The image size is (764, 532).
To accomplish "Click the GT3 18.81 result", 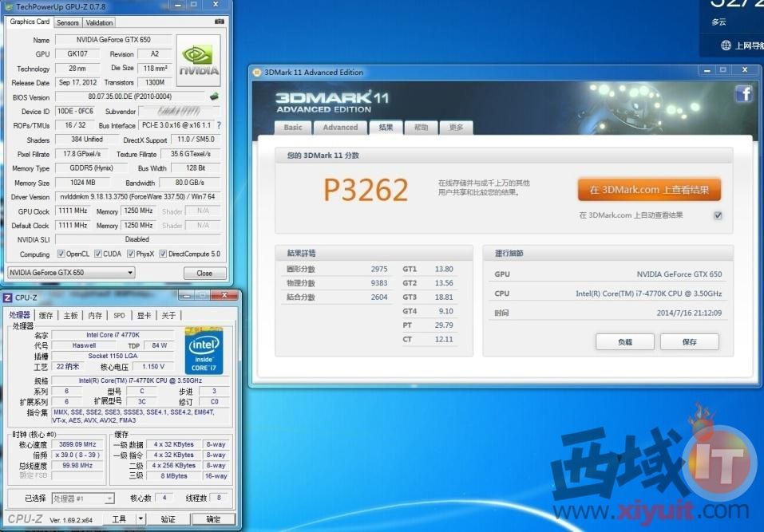I will 444,297.
